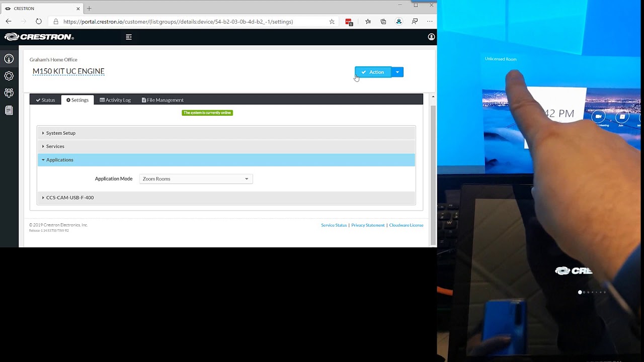Open the Activity Log tab
Screen dimensions: 644x362
coord(115,100)
